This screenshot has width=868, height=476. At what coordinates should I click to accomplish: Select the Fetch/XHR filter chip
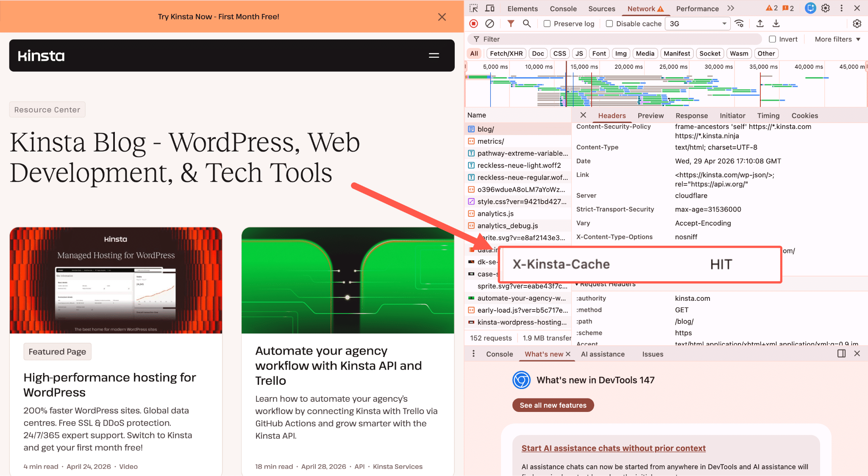[506, 53]
